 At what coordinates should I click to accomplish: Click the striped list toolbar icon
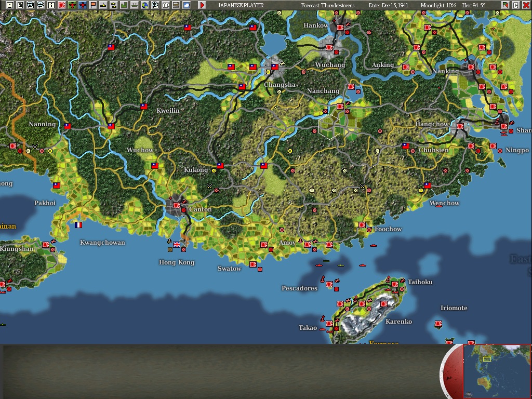click(x=176, y=5)
